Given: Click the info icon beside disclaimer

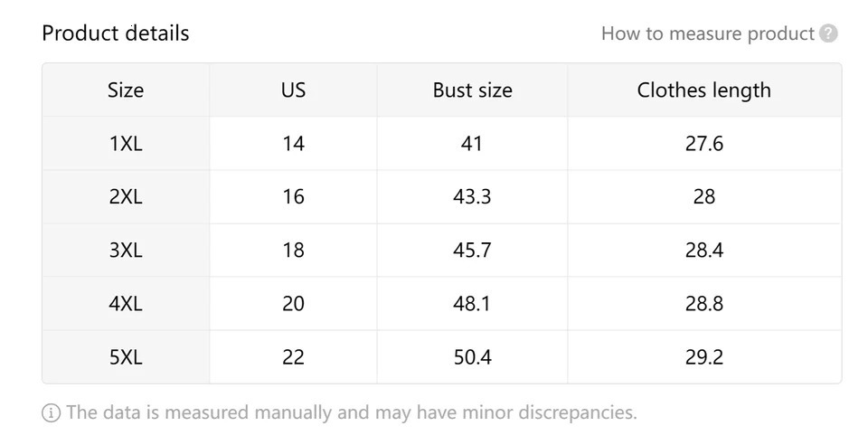Looking at the screenshot, I should click(52, 413).
